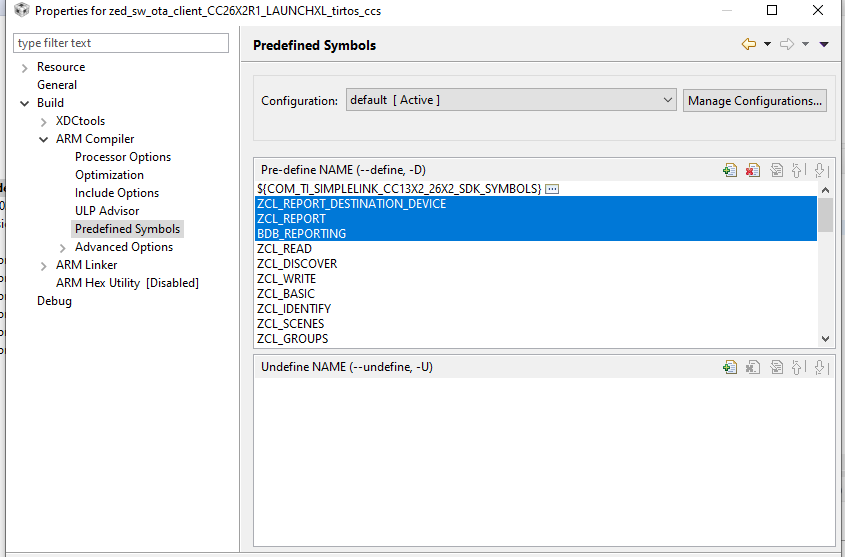
Task: Focus the type filter text field
Action: tap(121, 43)
